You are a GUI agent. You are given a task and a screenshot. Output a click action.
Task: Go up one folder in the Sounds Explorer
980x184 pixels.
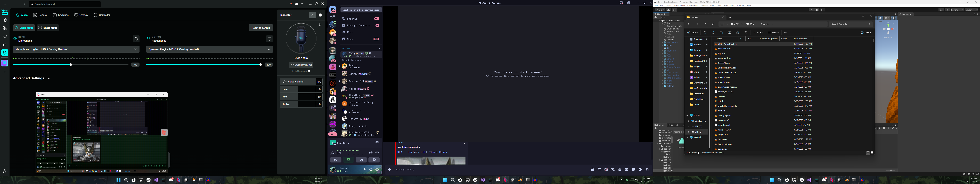pos(705,24)
